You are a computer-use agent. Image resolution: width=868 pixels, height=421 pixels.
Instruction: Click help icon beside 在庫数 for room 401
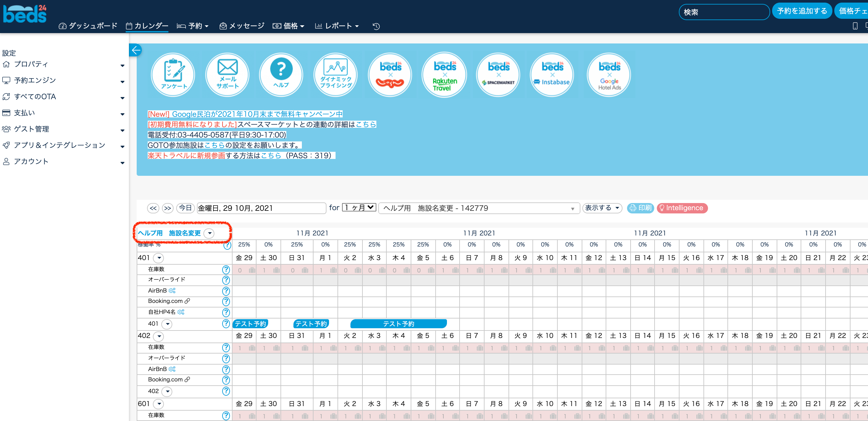tap(226, 270)
